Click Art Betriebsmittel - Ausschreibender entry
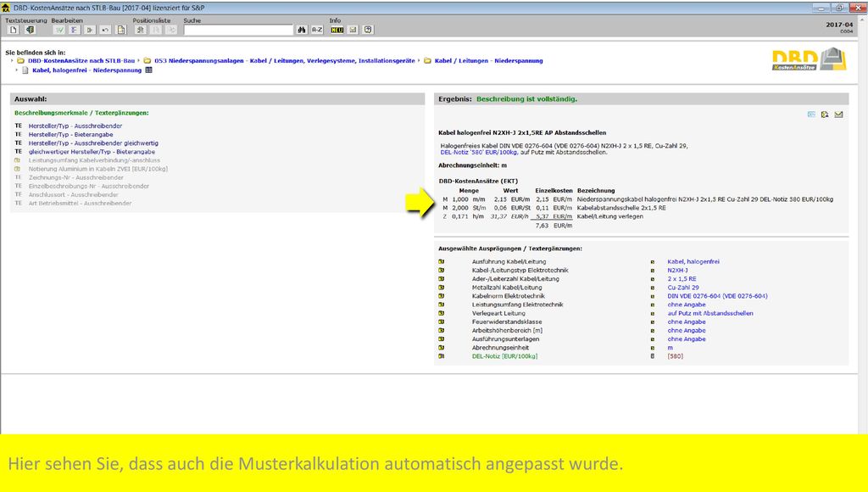The width and height of the screenshot is (868, 492). (x=81, y=204)
